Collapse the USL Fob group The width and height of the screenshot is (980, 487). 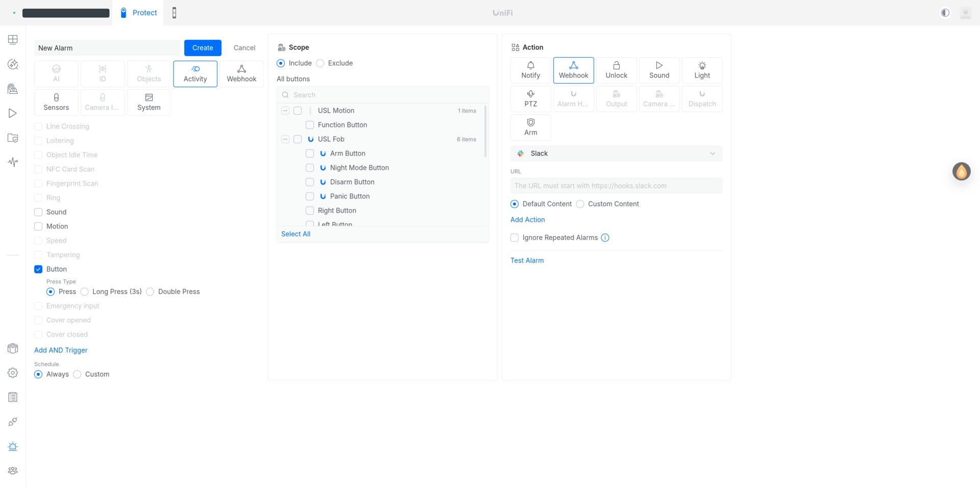[285, 139]
